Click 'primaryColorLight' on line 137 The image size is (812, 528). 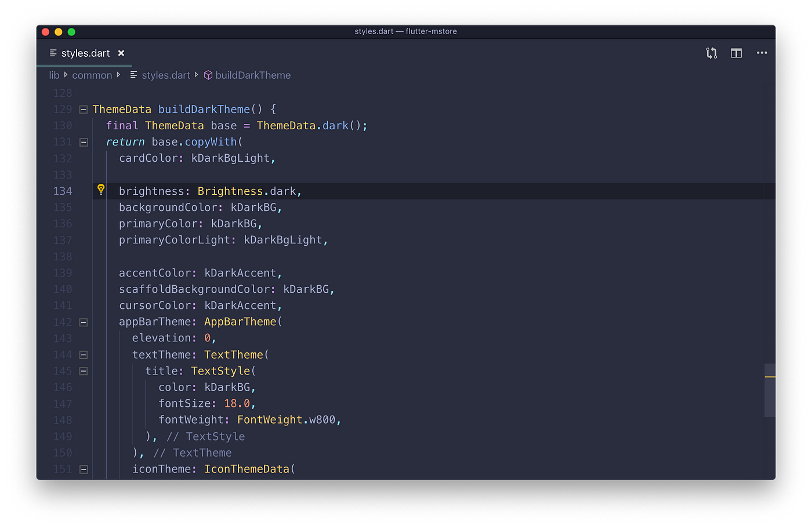point(175,240)
